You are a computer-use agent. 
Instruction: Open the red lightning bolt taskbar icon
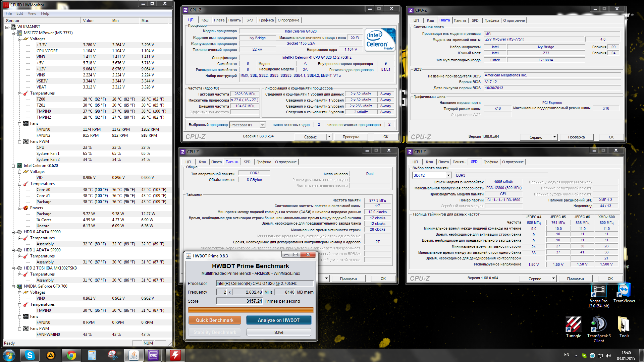pyautogui.click(x=175, y=355)
